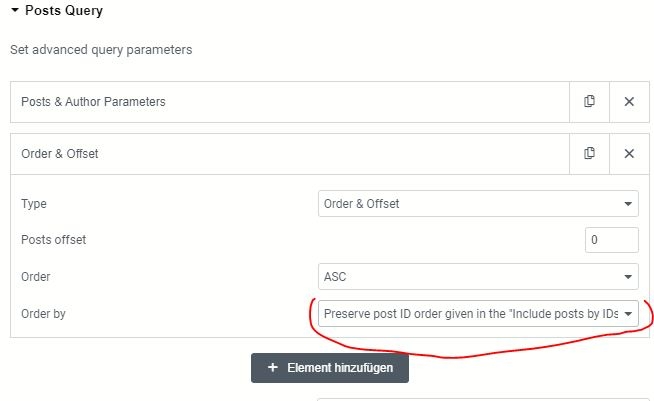Click the Element hinzufügen button
Viewport: 654px width, 401px height.
click(x=330, y=368)
